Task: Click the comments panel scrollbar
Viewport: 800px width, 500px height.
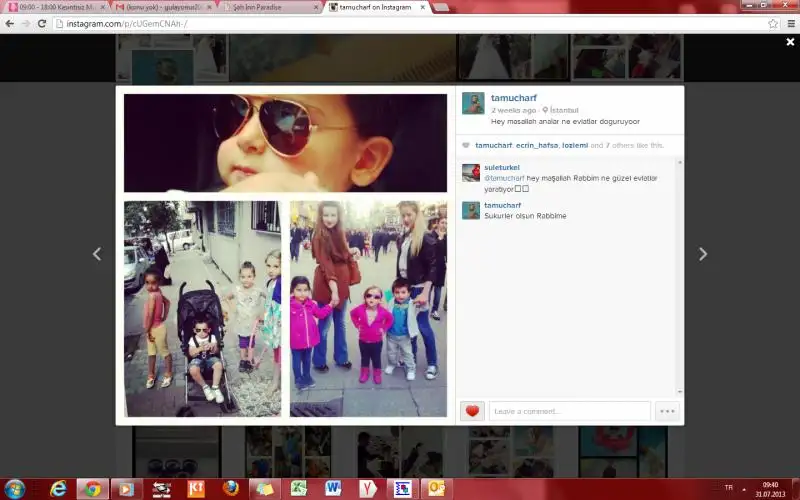Action: click(679, 278)
